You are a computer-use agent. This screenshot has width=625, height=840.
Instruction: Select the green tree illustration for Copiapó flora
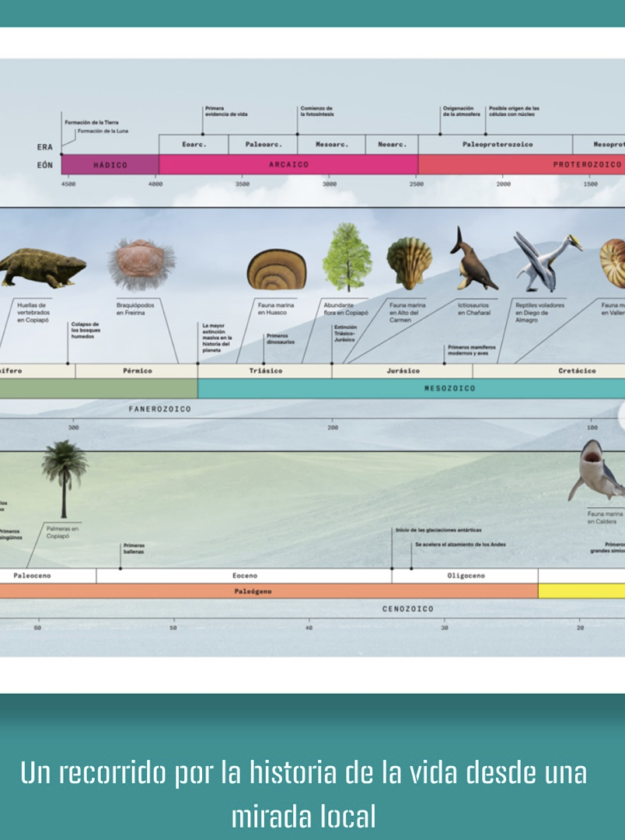click(347, 257)
